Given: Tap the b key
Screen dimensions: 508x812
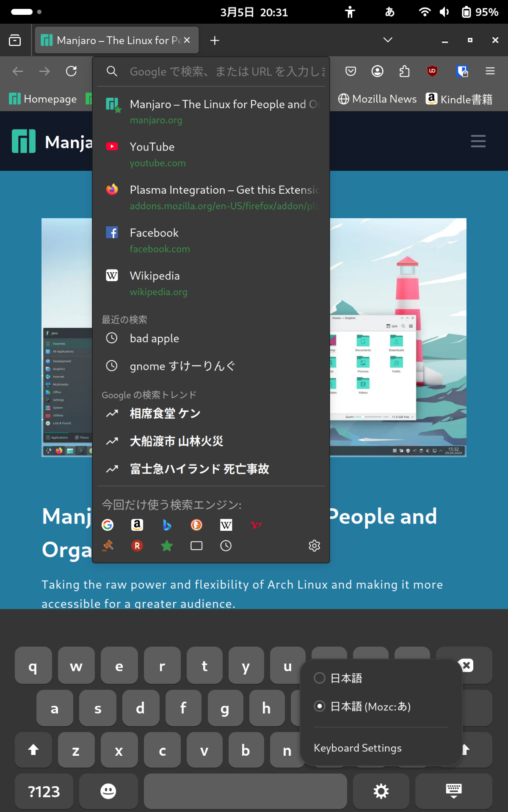Looking at the screenshot, I should tap(246, 750).
